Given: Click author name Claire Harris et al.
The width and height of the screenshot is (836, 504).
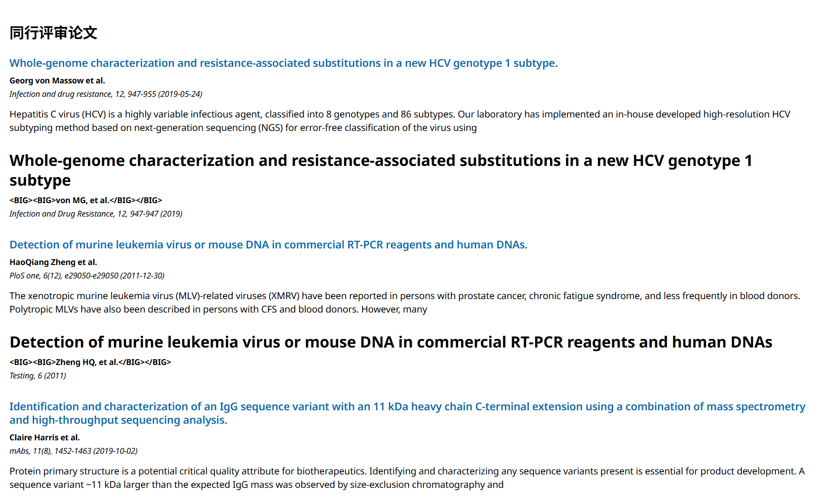Looking at the screenshot, I should 44,438.
